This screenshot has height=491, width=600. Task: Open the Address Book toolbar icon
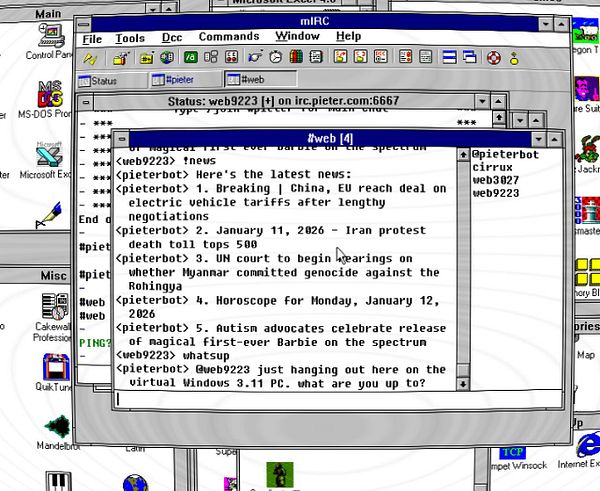pos(316,57)
